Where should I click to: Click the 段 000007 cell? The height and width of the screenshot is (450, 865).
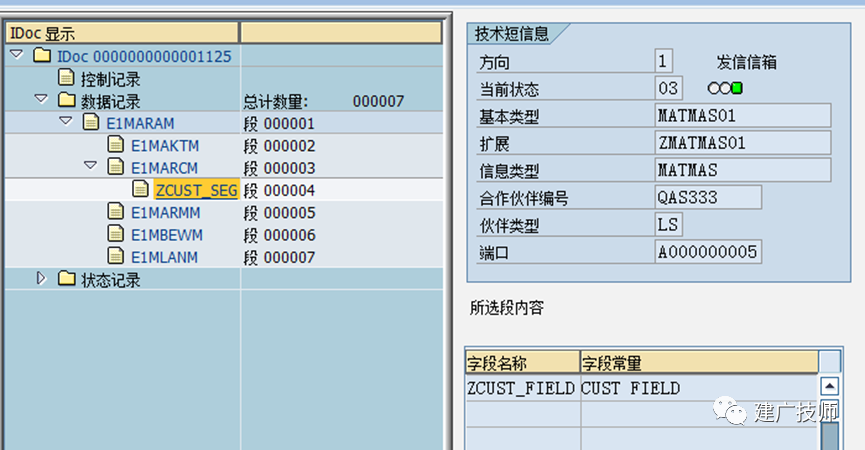click(341, 258)
